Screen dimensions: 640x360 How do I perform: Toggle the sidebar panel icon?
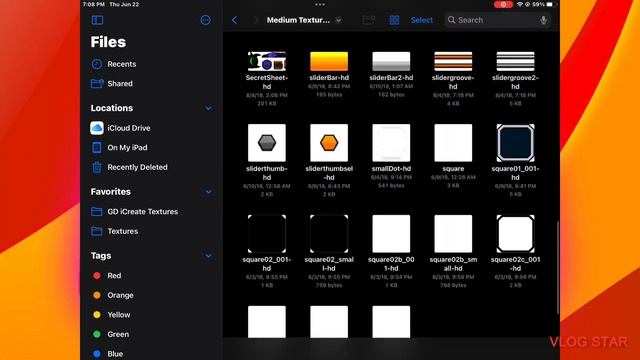tap(97, 20)
